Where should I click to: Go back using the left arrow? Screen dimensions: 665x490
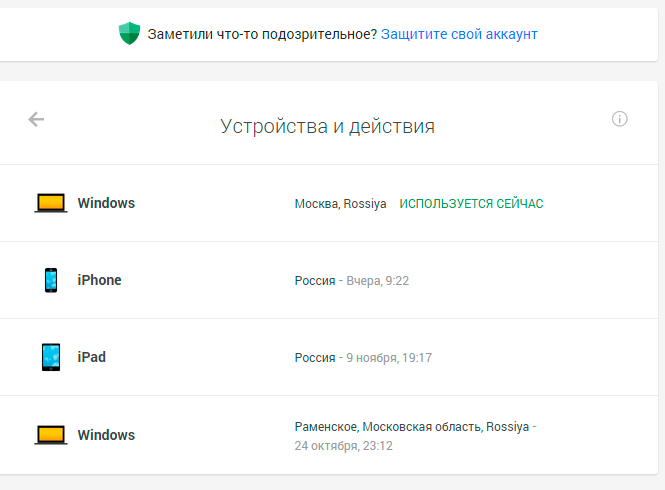(x=36, y=120)
